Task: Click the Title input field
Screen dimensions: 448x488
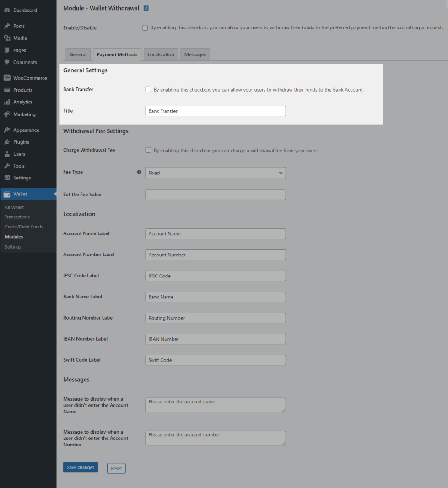Action: tap(215, 111)
